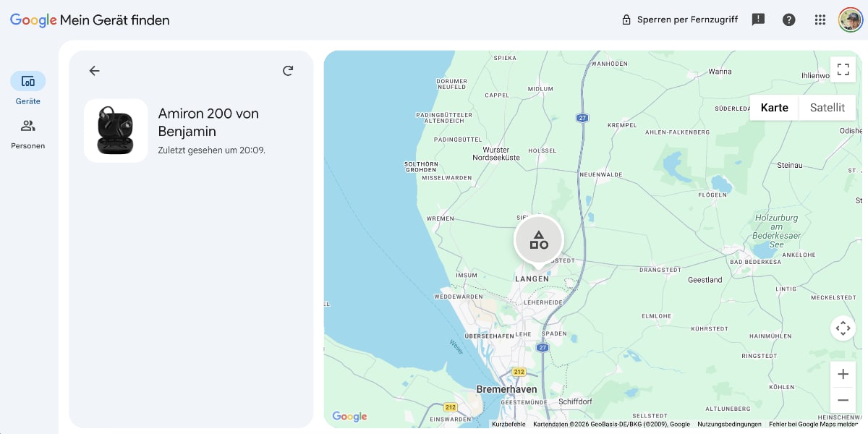
Task: Open Nutzungsbedingungen link
Action: point(730,424)
